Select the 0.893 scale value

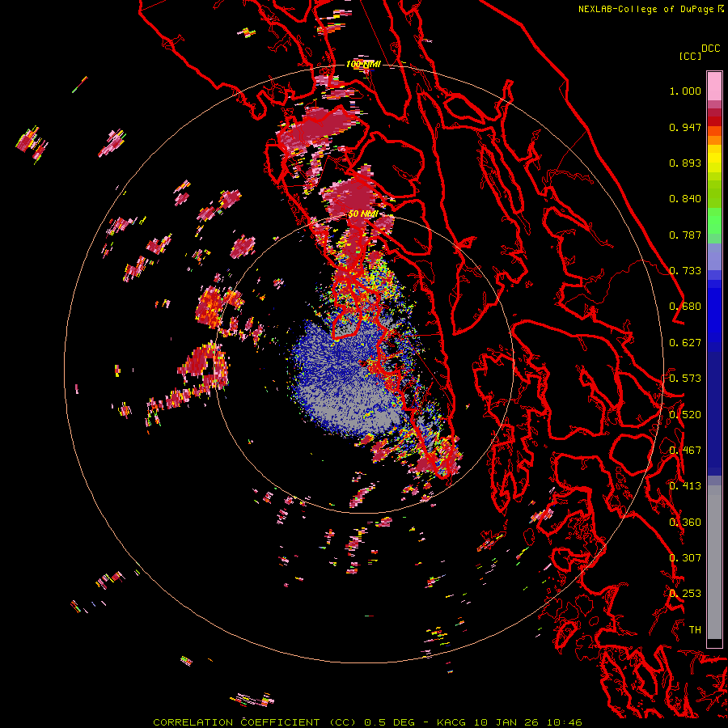tap(685, 163)
